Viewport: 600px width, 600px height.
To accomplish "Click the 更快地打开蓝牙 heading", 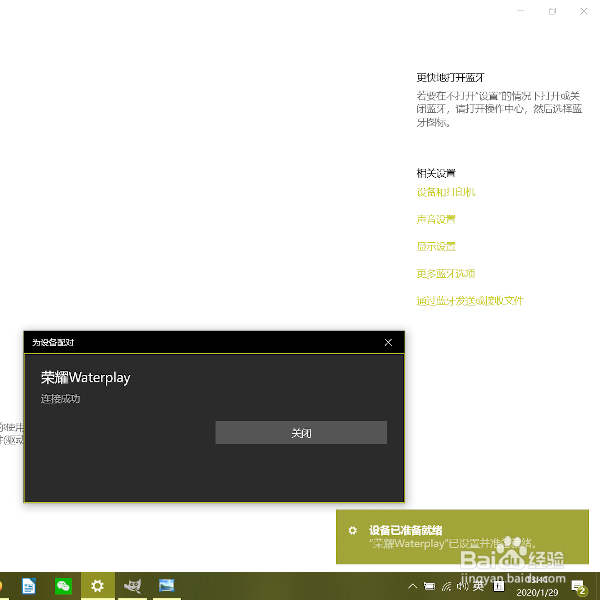I will click(x=450, y=78).
